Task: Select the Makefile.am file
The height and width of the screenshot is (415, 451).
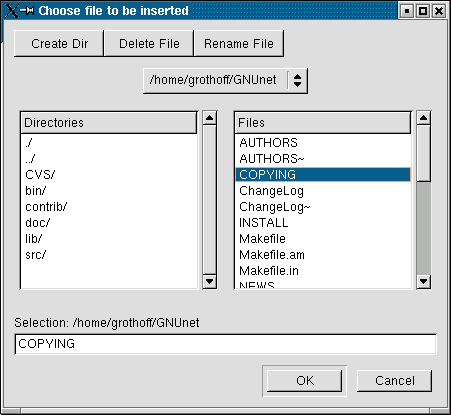Action: 323,255
